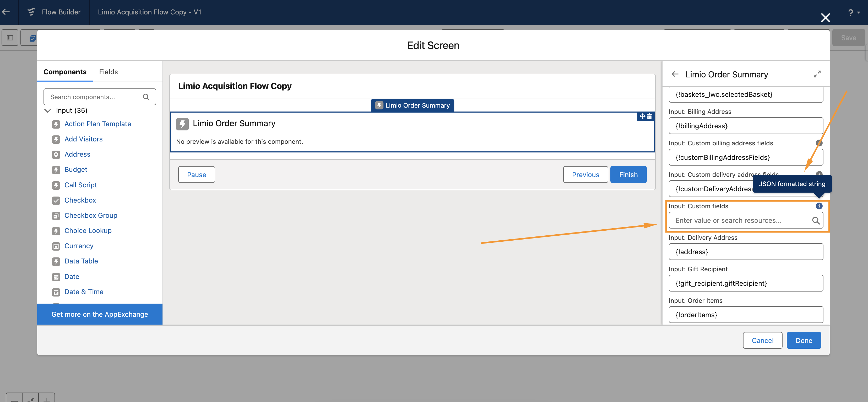Expand the properties panel with expand icon
The image size is (868, 402).
pyautogui.click(x=817, y=74)
